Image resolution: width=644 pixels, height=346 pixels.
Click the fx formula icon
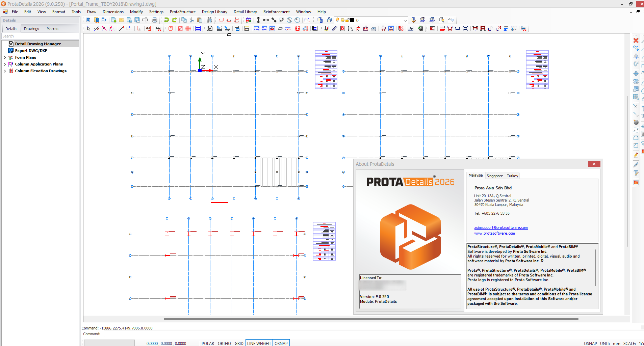[x=411, y=28]
